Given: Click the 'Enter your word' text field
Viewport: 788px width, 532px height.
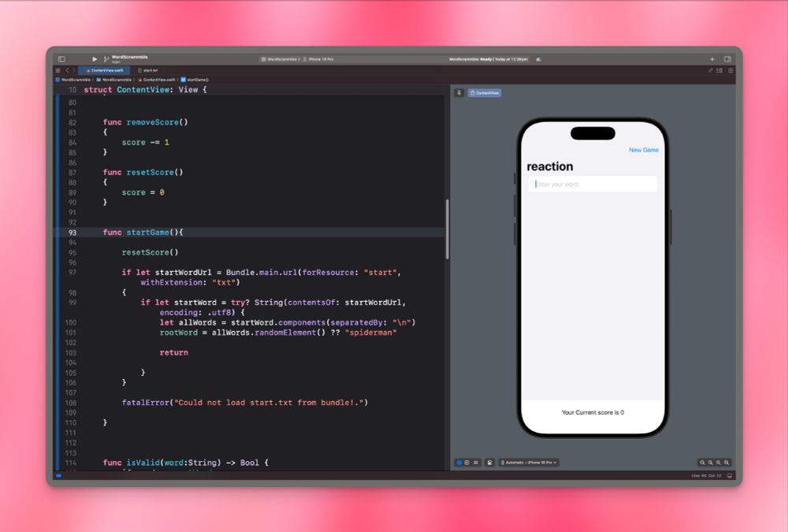Looking at the screenshot, I should (593, 184).
